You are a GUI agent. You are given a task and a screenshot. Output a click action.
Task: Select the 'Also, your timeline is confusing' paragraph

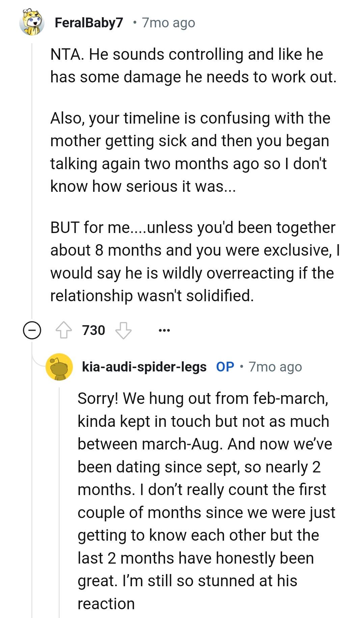pos(190,152)
